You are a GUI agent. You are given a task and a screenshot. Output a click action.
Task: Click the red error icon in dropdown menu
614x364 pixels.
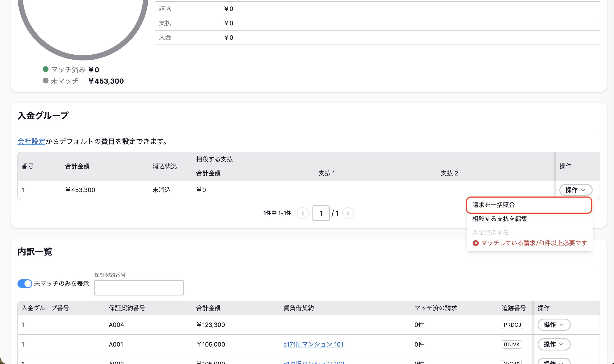click(x=476, y=243)
